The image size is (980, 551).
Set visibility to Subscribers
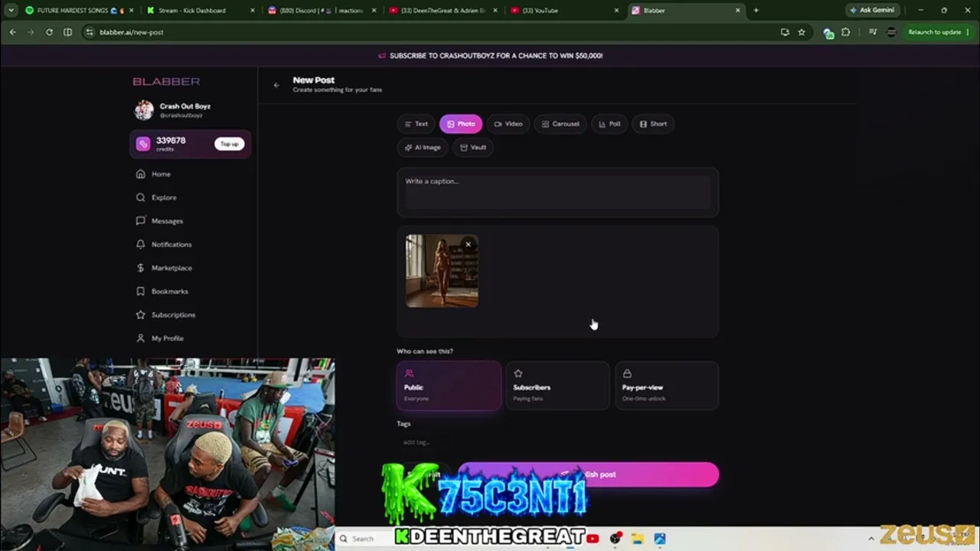tap(557, 386)
